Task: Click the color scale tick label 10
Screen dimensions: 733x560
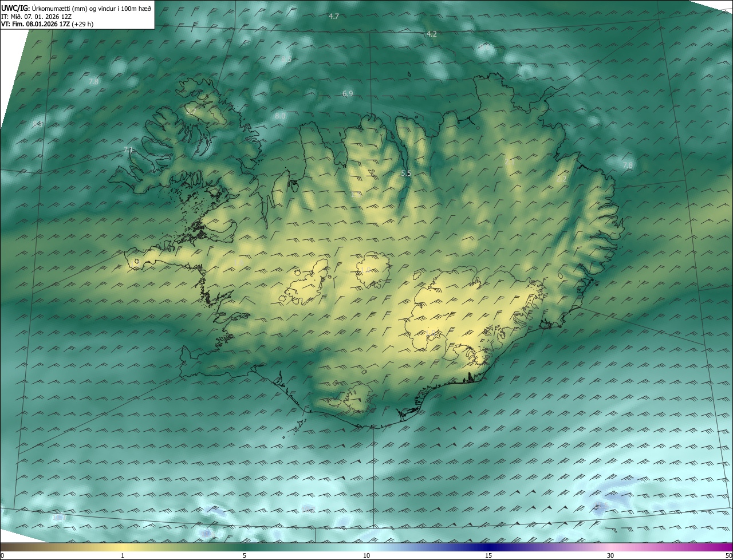Action: 366,556
